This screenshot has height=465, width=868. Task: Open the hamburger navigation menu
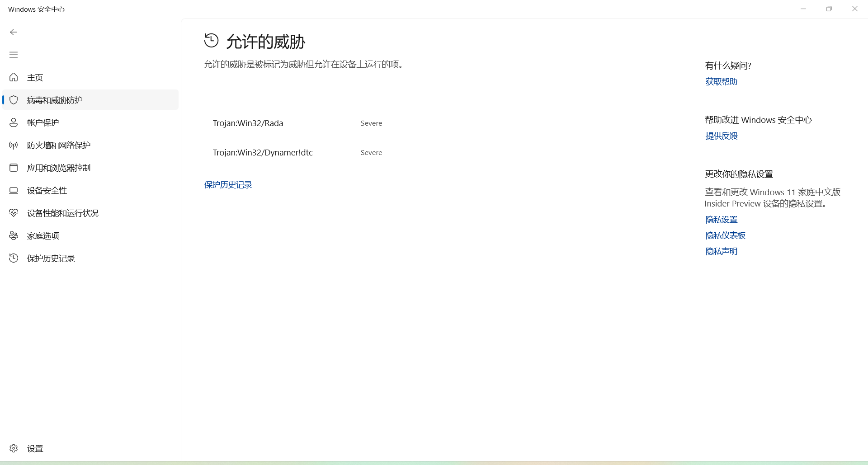point(14,55)
